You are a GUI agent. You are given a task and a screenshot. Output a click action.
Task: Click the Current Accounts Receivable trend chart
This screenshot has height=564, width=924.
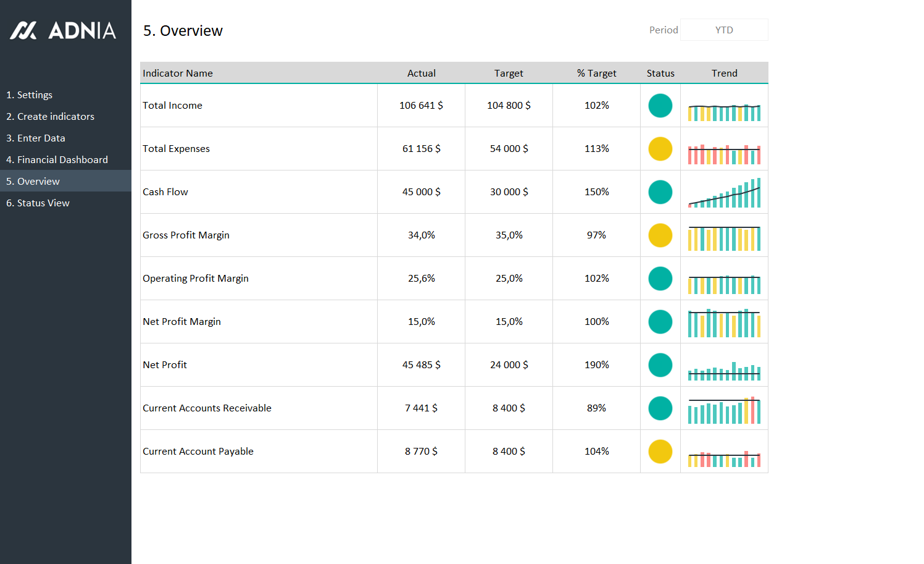pos(724,410)
